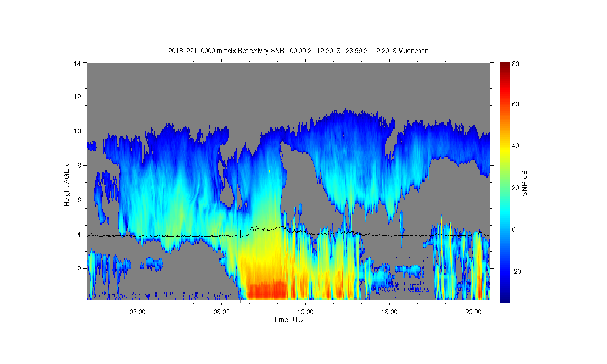Click the height label 6
The image size is (607, 364).
[x=79, y=200]
